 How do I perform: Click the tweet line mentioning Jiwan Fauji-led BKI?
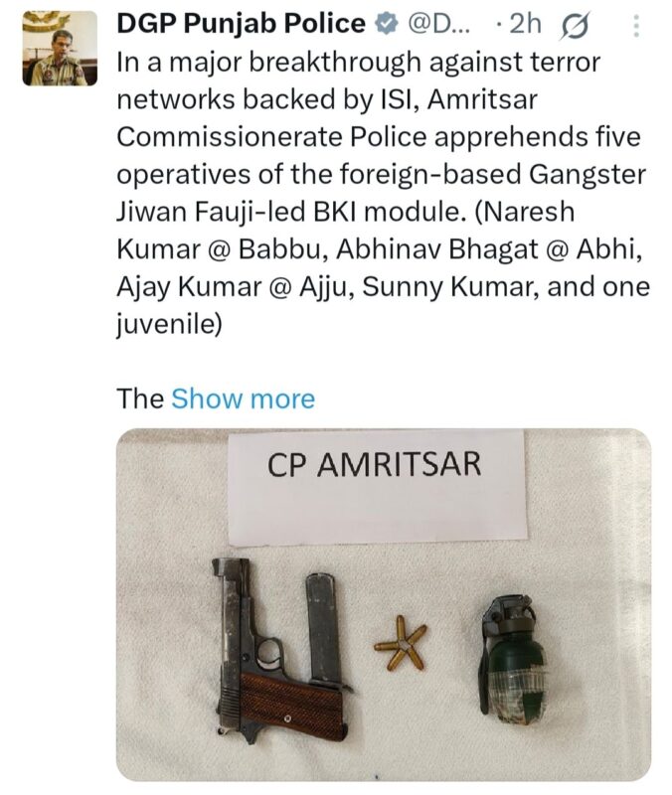(345, 212)
